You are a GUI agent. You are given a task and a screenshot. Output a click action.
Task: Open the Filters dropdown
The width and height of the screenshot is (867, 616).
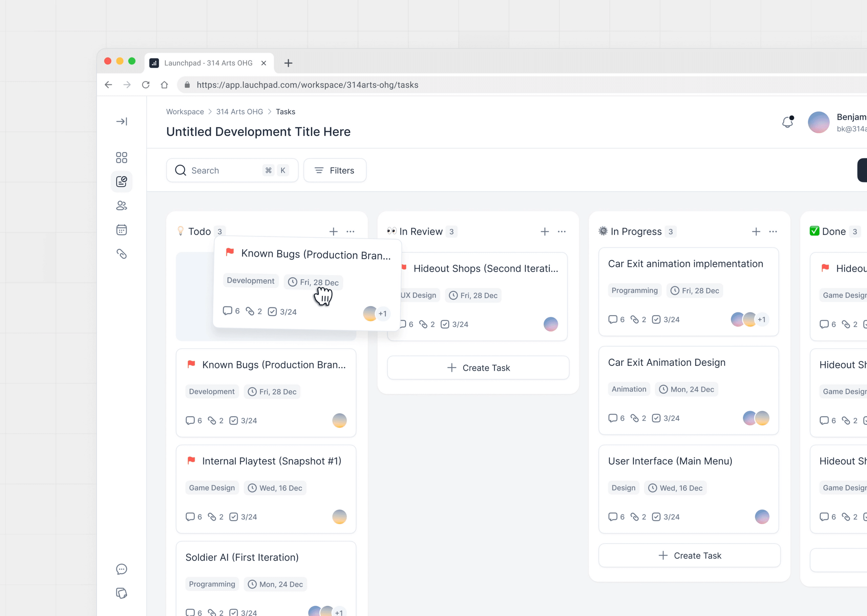pyautogui.click(x=335, y=170)
